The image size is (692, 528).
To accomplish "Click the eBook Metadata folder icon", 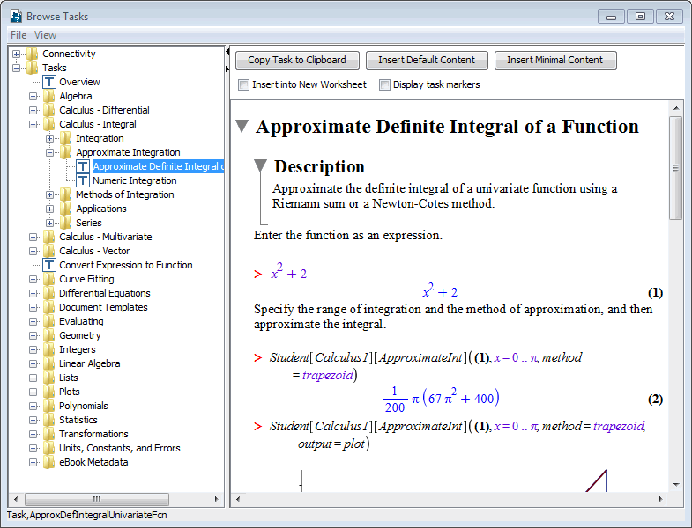I will pyautogui.click(x=49, y=462).
